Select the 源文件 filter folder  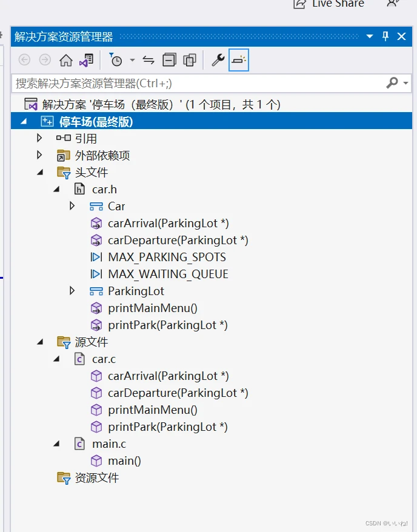click(92, 342)
